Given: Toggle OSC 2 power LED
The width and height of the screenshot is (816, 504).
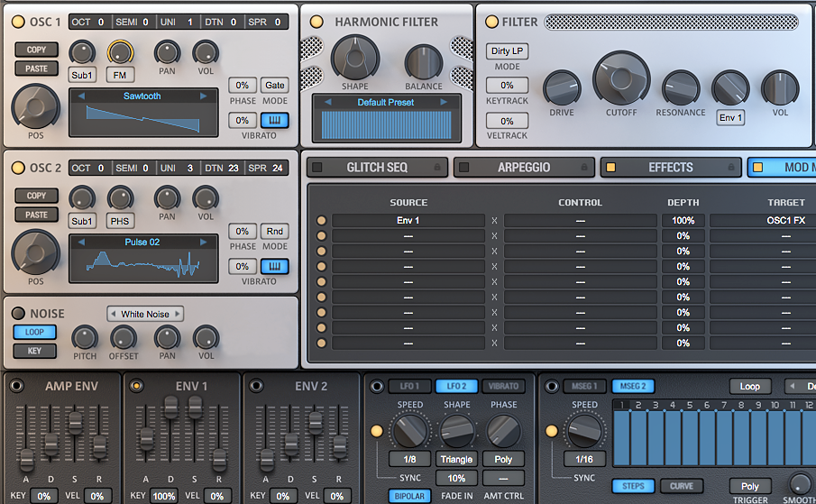Looking at the screenshot, I should point(18,168).
